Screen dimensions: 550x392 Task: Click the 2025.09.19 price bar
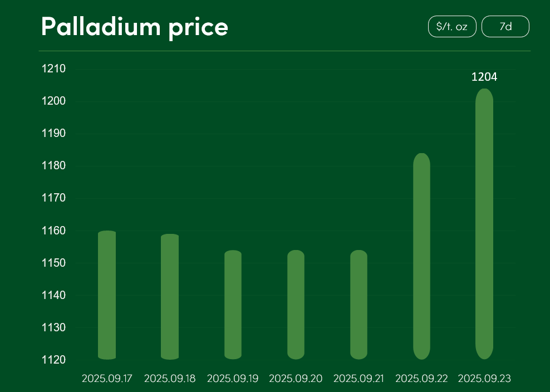click(x=233, y=305)
